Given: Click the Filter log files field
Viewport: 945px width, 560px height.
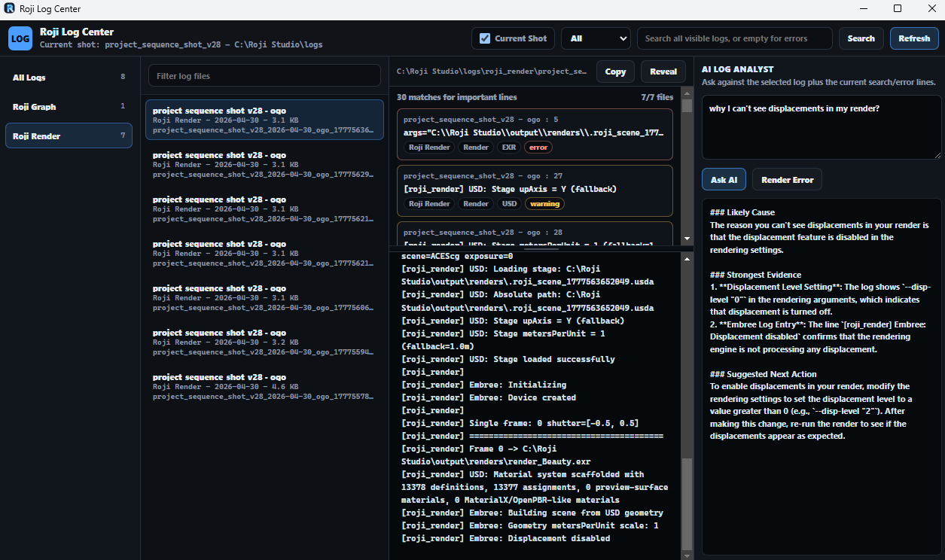Looking at the screenshot, I should (264, 76).
